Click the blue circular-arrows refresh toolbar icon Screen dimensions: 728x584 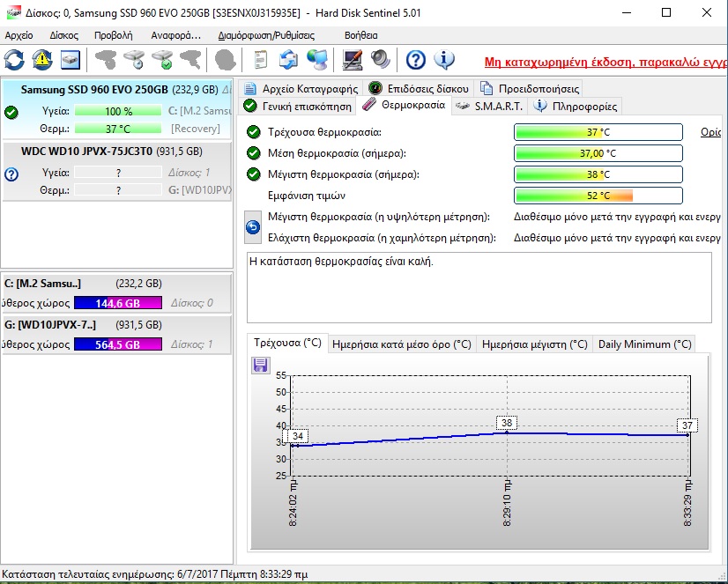tap(15, 60)
